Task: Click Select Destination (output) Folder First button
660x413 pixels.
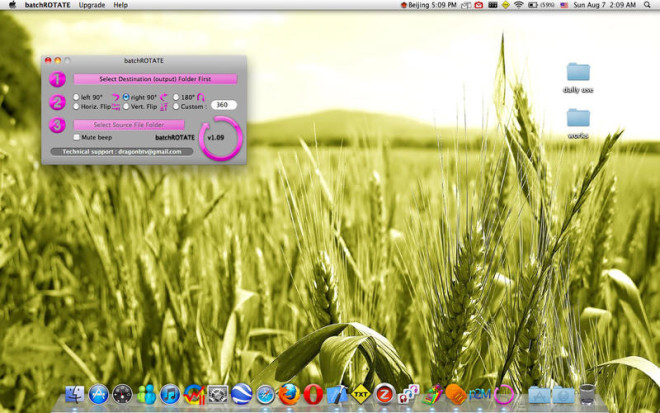Action: (x=155, y=79)
